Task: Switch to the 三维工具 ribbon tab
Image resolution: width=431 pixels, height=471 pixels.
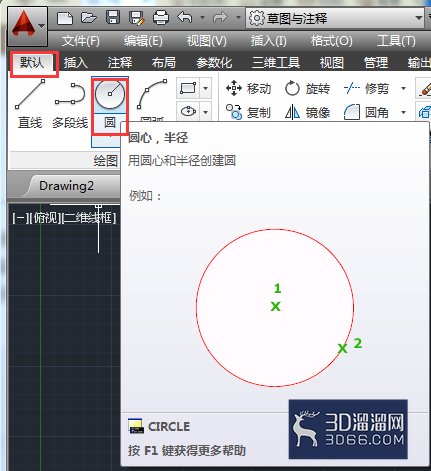Action: 276,63
